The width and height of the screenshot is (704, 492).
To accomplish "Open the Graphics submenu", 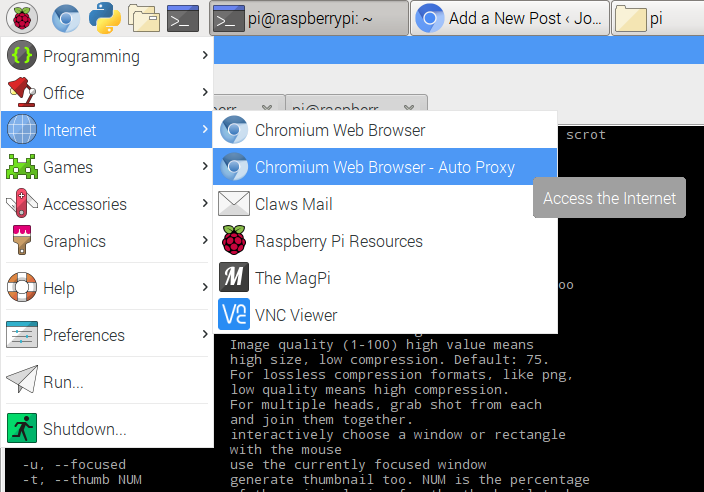I will (107, 241).
